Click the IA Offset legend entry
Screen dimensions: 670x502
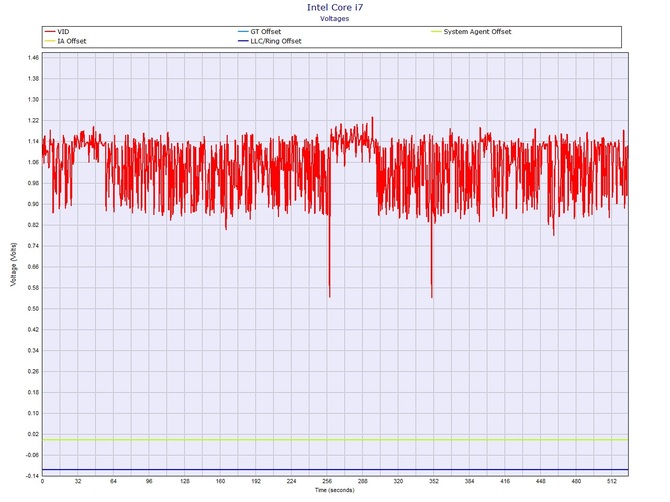pyautogui.click(x=66, y=41)
